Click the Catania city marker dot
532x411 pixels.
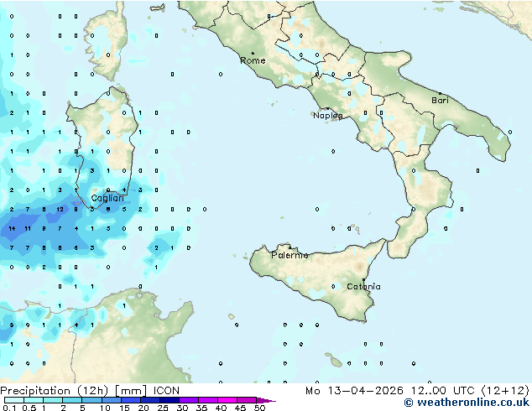coord(363,279)
